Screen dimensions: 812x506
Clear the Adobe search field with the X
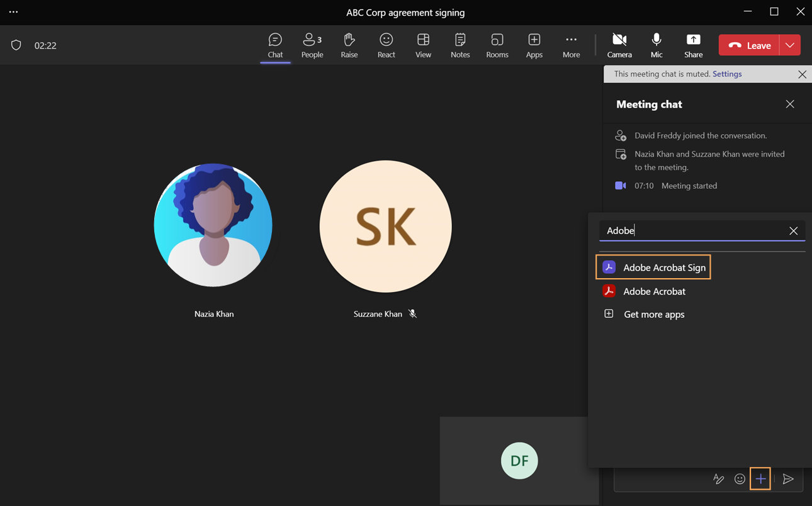coord(793,230)
